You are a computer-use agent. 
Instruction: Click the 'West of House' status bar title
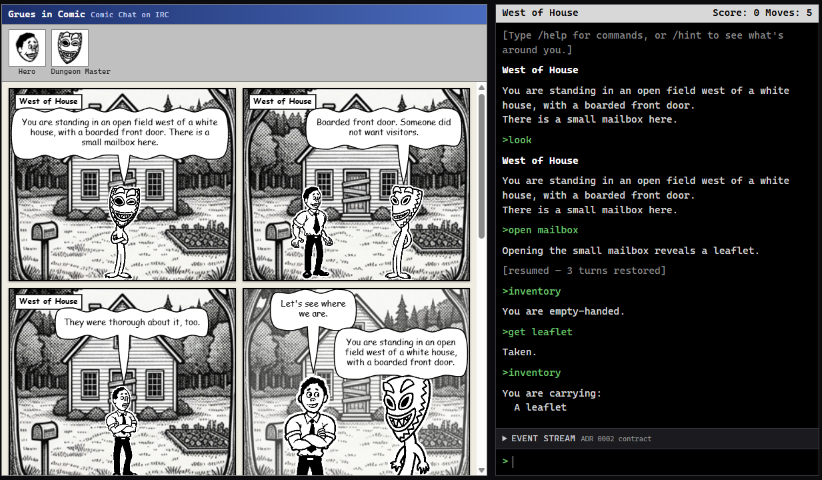click(x=540, y=13)
